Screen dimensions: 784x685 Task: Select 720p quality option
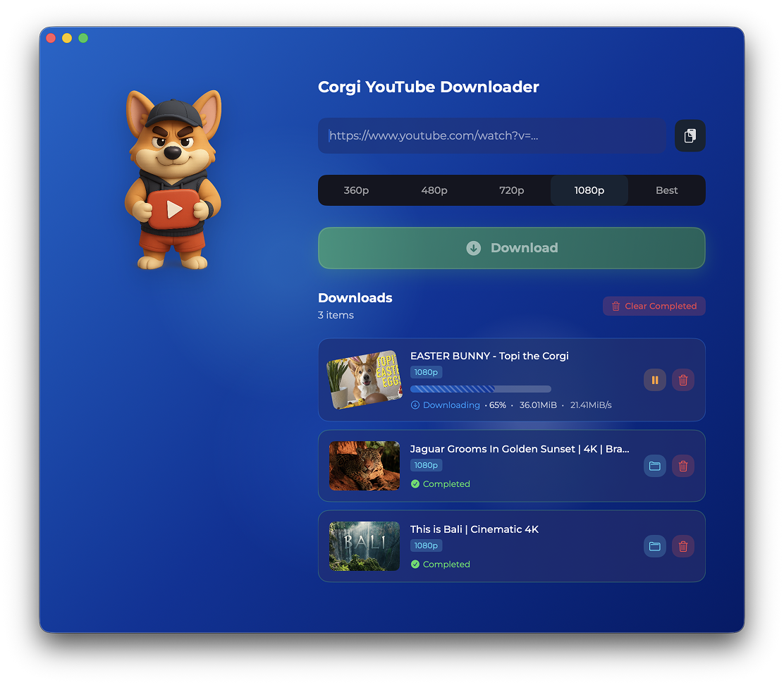(x=512, y=190)
